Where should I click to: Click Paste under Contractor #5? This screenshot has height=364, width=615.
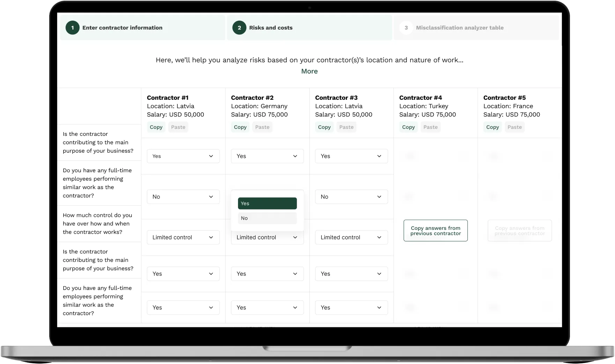coord(514,127)
